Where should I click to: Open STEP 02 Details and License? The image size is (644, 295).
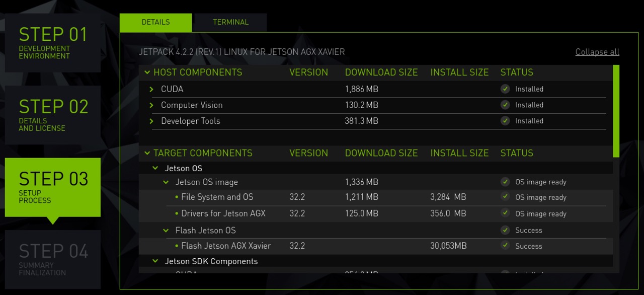point(53,115)
